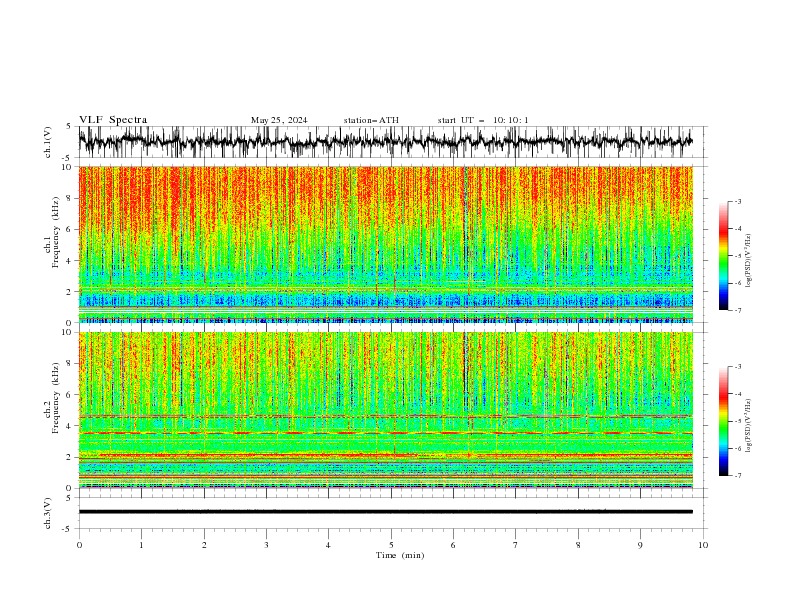The image size is (792, 612).
Task: Select the "start UT = 10:10:1" text
Action: pos(483,120)
